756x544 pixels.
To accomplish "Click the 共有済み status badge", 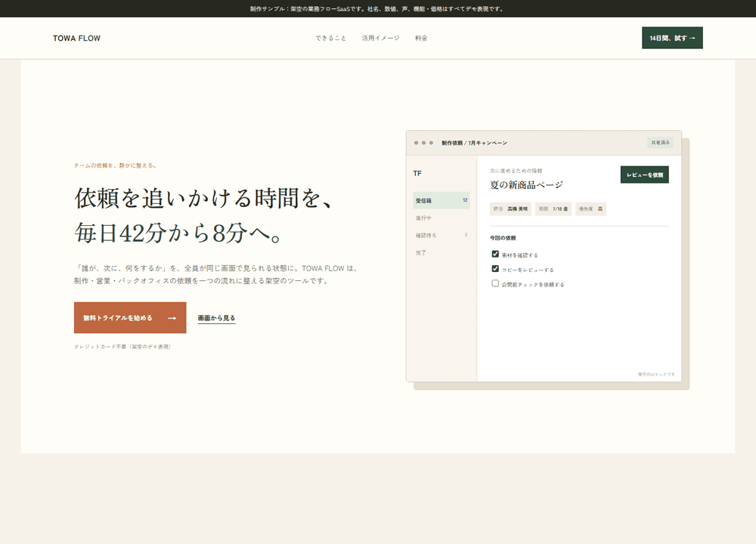I will 660,143.
